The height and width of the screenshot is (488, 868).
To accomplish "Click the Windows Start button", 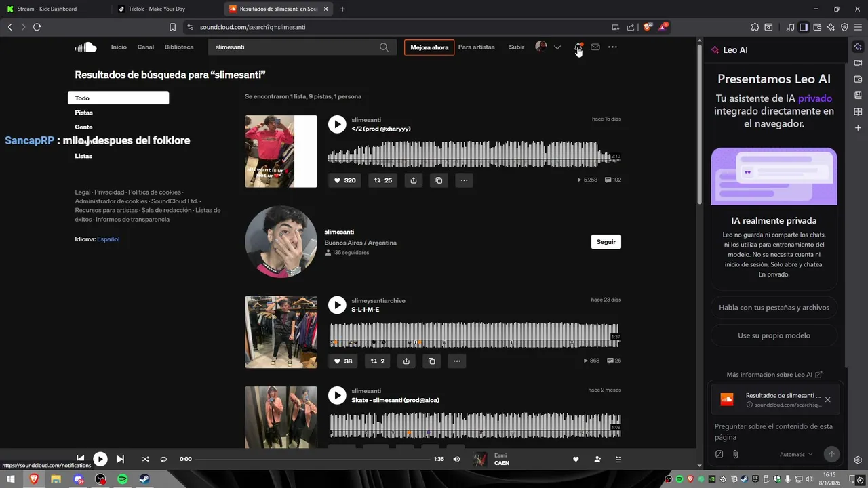I will tap(11, 479).
